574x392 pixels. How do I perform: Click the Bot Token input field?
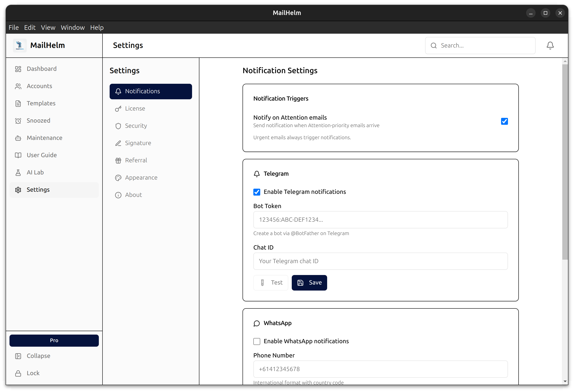[x=380, y=220]
